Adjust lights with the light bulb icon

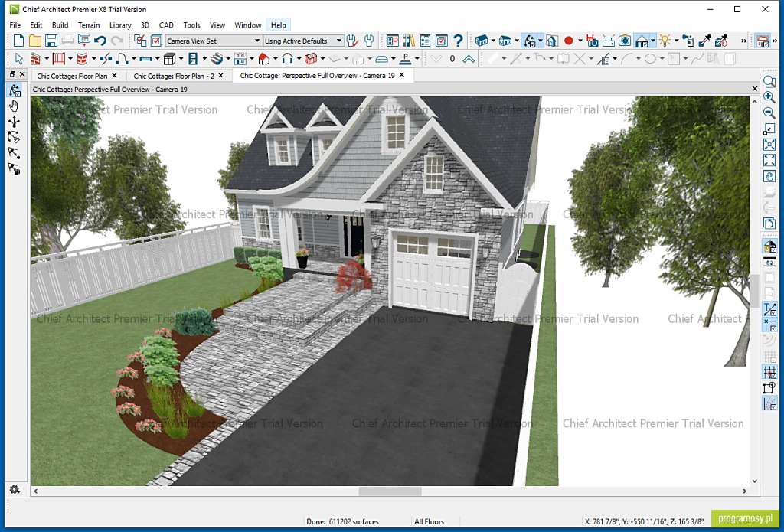(665, 41)
